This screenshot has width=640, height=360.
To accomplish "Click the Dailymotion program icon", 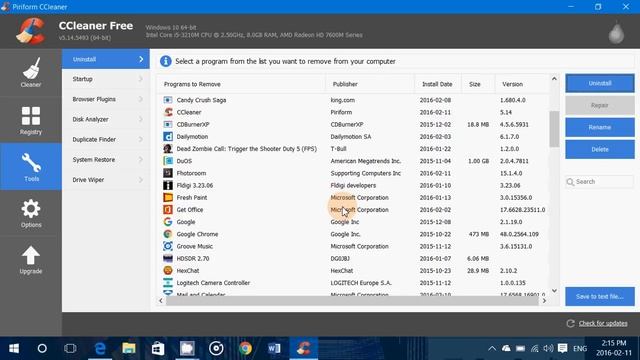I will coord(168,137).
